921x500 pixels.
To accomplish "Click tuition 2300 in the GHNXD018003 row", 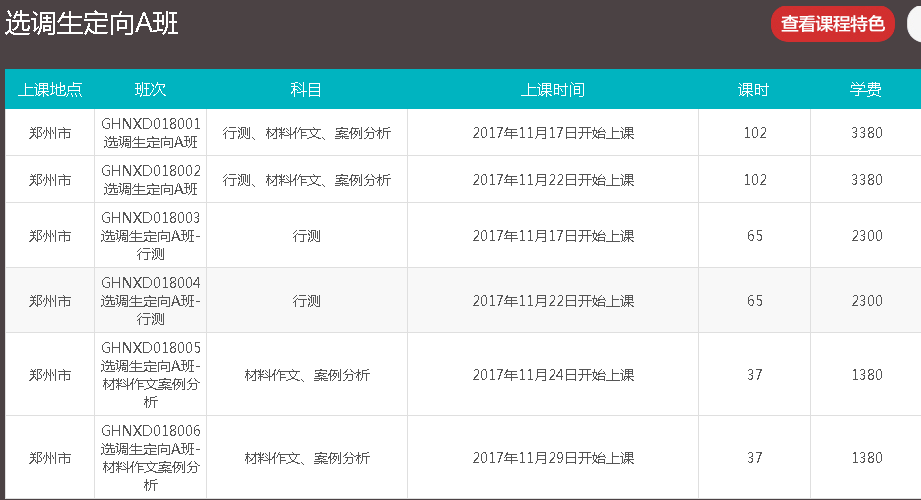I will pyautogui.click(x=867, y=236).
